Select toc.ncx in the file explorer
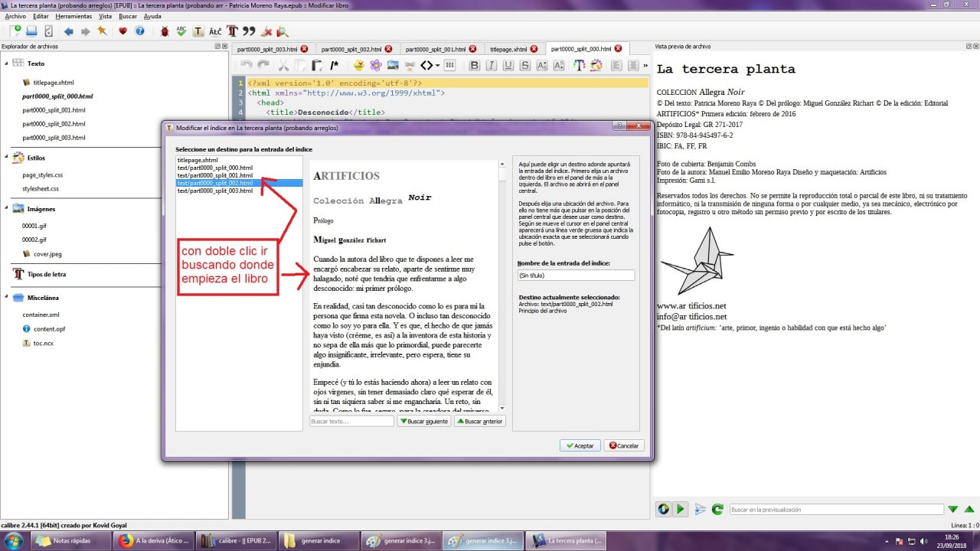This screenshot has width=980, height=551. 44,343
